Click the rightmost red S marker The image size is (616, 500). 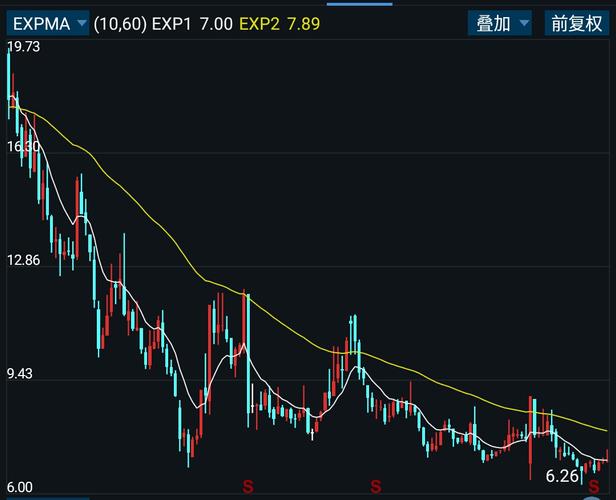594,487
